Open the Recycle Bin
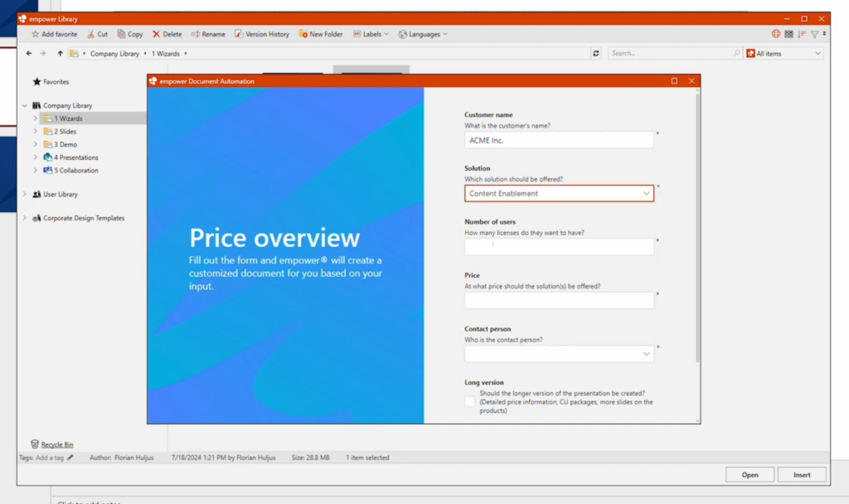 [x=56, y=444]
